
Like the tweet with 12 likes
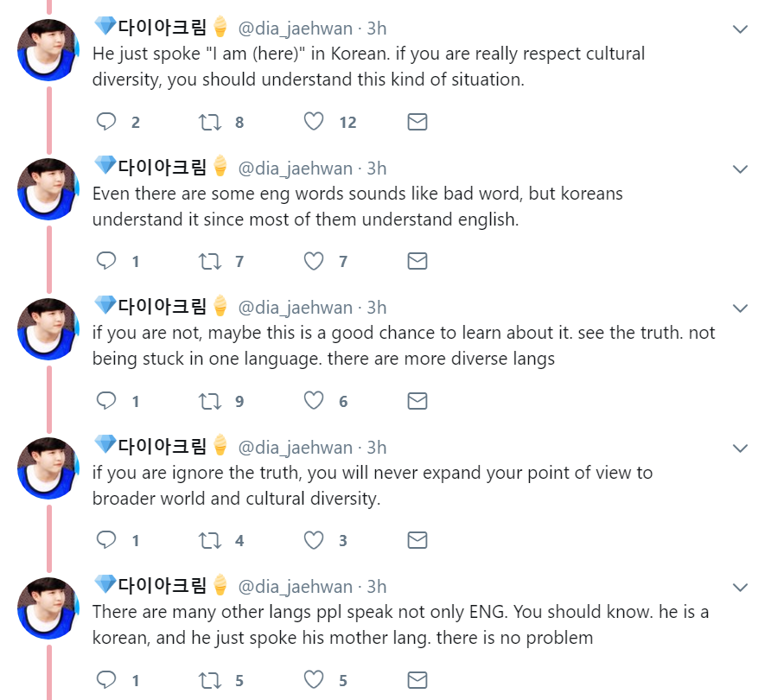(x=314, y=122)
